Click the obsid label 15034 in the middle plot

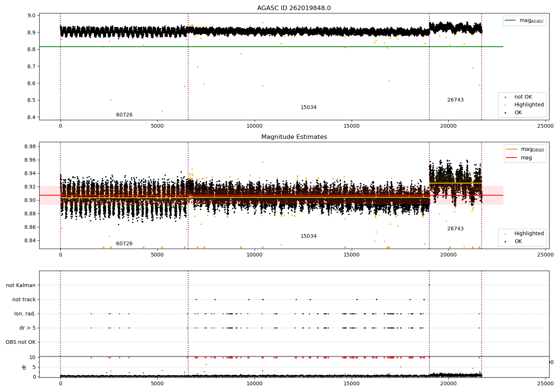click(308, 236)
